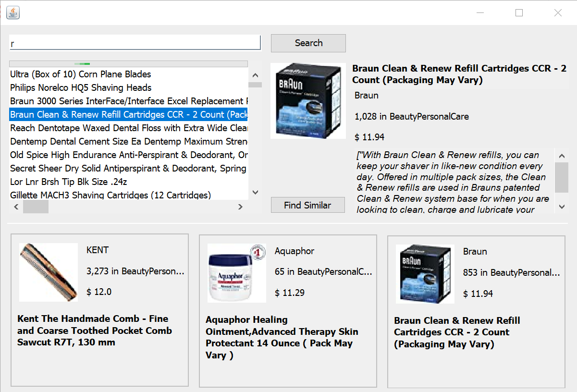Click the product description text area
The height and width of the screenshot is (392, 577).
pos(454,181)
